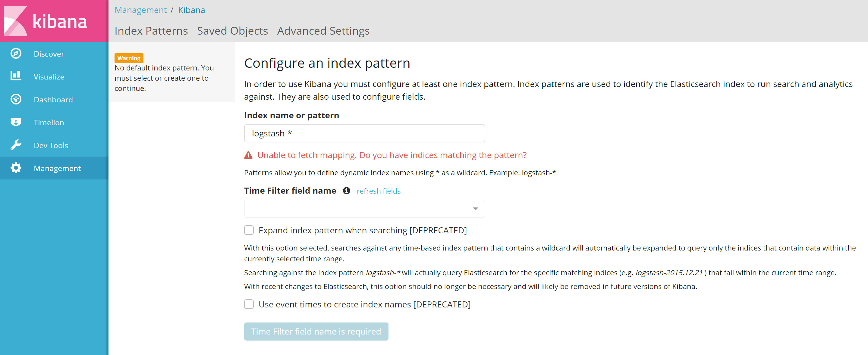
Task: Click the refresh fields link
Action: coord(379,191)
